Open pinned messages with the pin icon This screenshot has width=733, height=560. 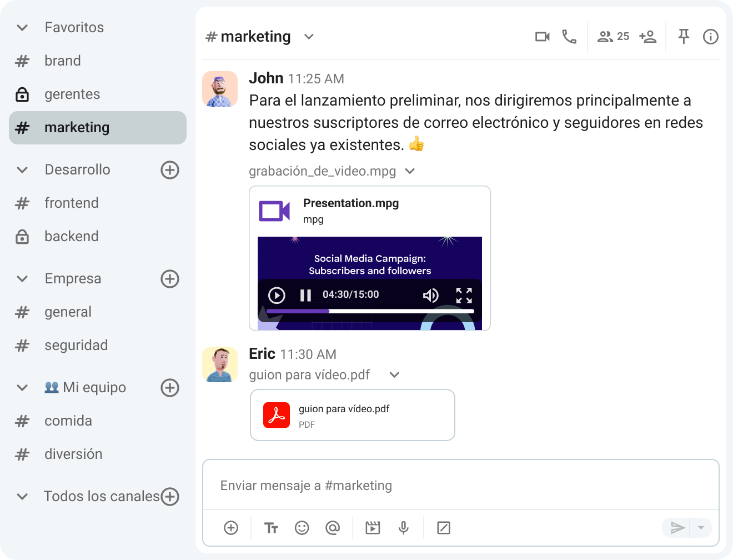point(684,37)
